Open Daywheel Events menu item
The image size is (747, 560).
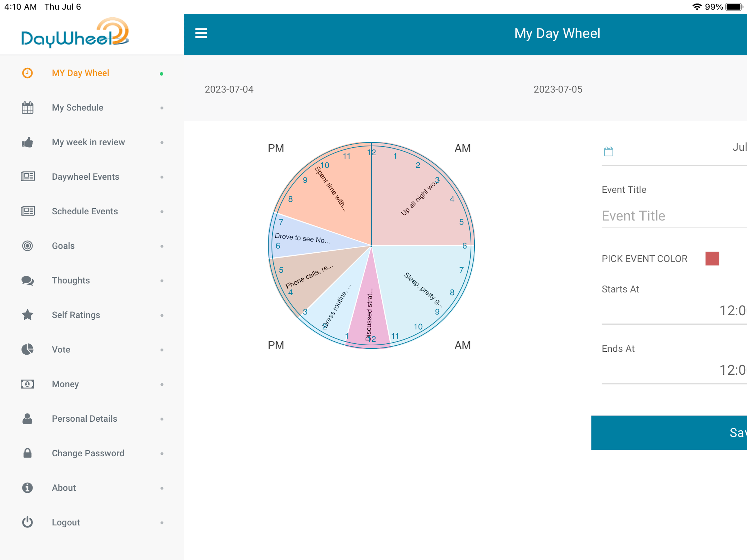(85, 177)
